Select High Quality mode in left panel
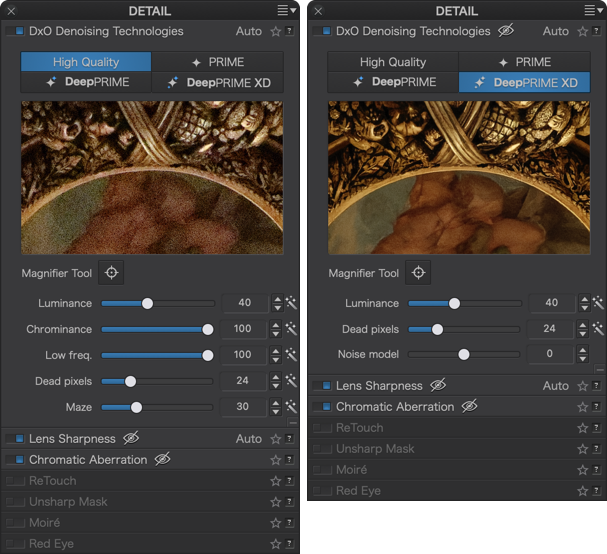Viewport: 607px width, 554px height. point(86,62)
